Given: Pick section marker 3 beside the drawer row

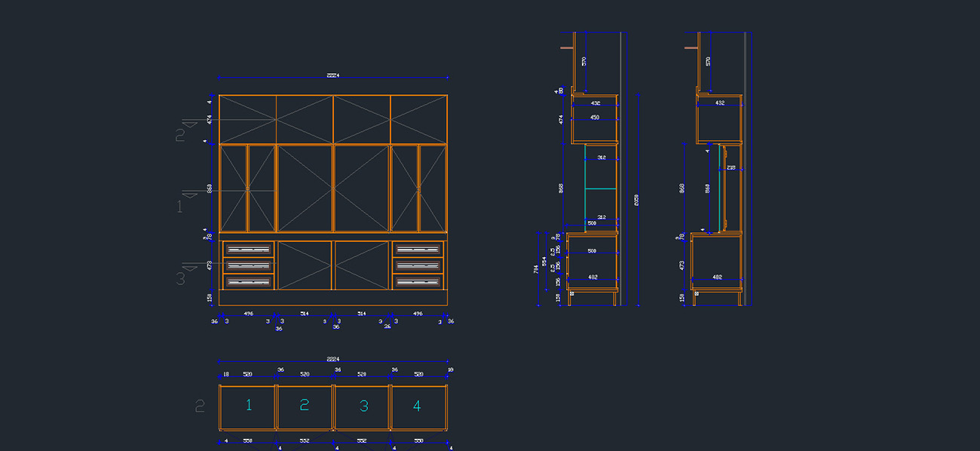Looking at the screenshot, I should tap(180, 278).
